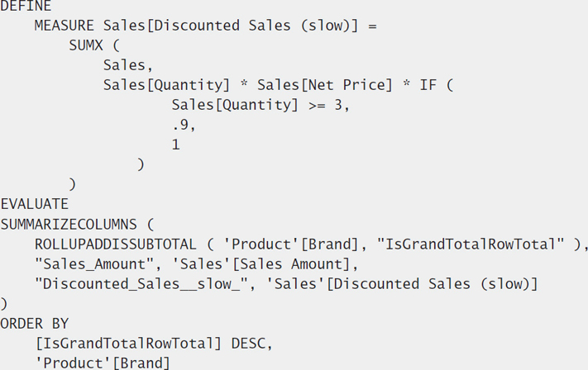Click 'Sales'[Sales Amount] measure reference
This screenshot has height=370, width=588.
[261, 264]
